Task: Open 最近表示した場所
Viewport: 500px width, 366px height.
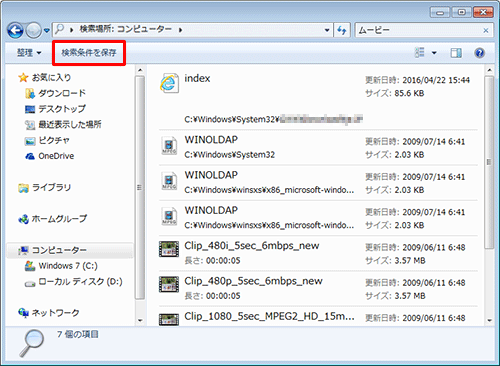Action: 70,124
